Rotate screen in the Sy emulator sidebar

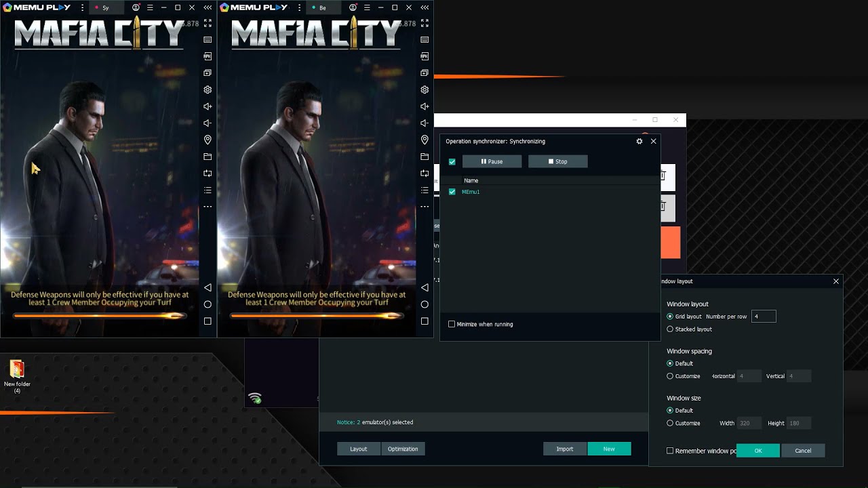pyautogui.click(x=208, y=174)
